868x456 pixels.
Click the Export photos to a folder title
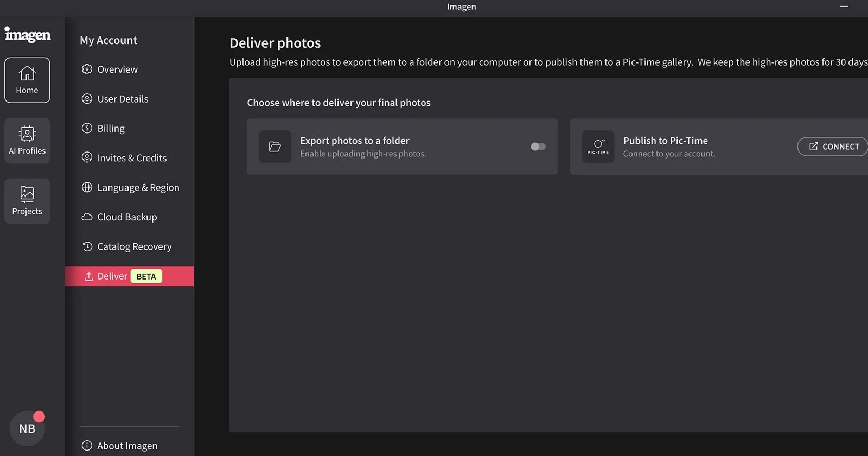click(x=355, y=141)
